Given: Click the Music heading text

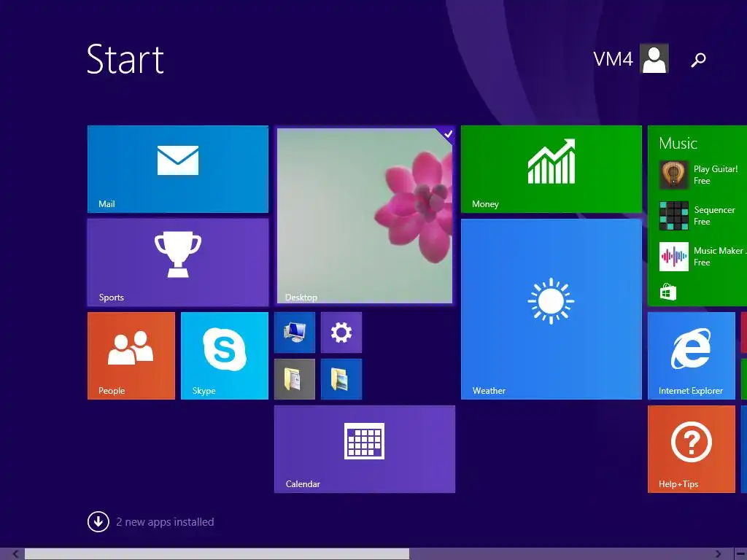Looking at the screenshot, I should click(678, 144).
